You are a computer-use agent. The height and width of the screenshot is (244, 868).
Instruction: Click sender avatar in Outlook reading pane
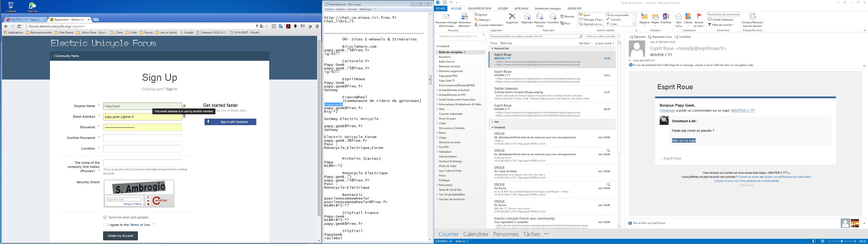click(637, 49)
